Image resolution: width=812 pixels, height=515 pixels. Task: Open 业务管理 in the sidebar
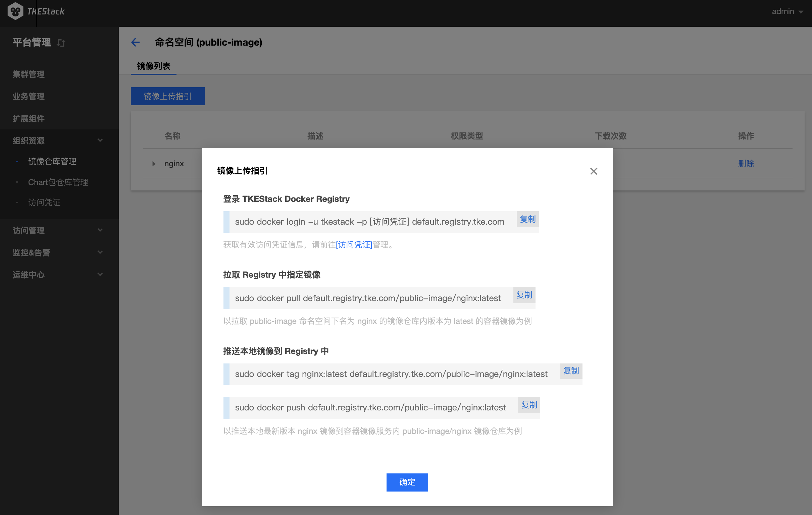coord(29,96)
